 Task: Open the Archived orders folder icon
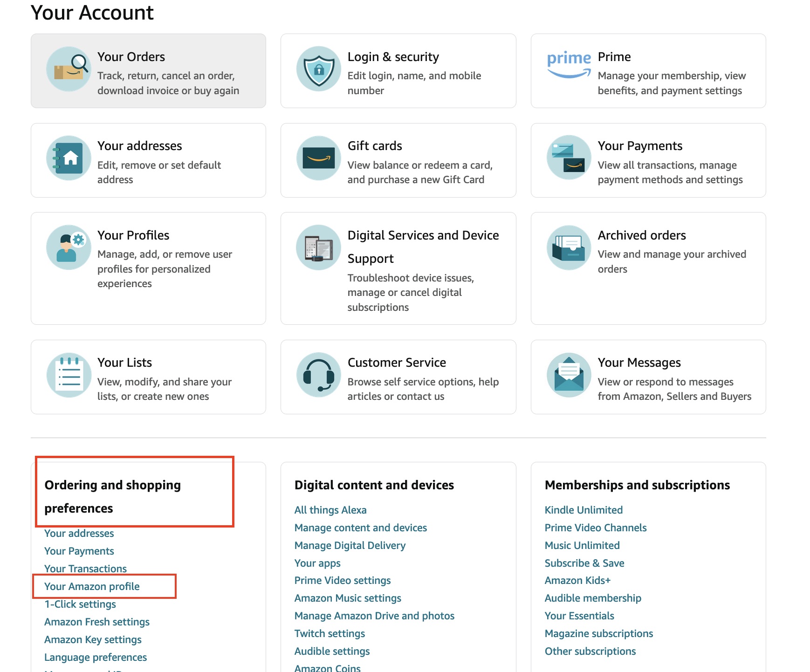569,247
